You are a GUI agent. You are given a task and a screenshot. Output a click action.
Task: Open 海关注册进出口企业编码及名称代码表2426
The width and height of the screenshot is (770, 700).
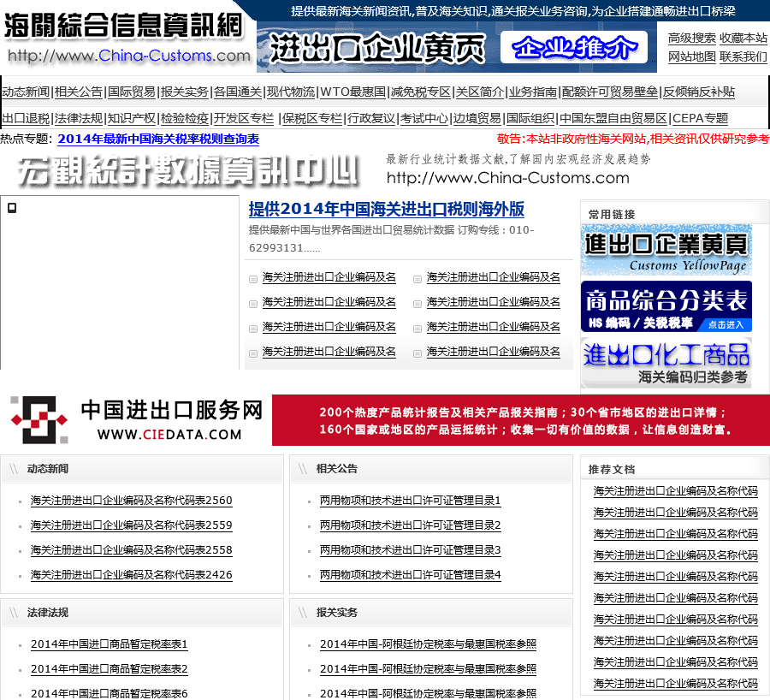[131, 575]
